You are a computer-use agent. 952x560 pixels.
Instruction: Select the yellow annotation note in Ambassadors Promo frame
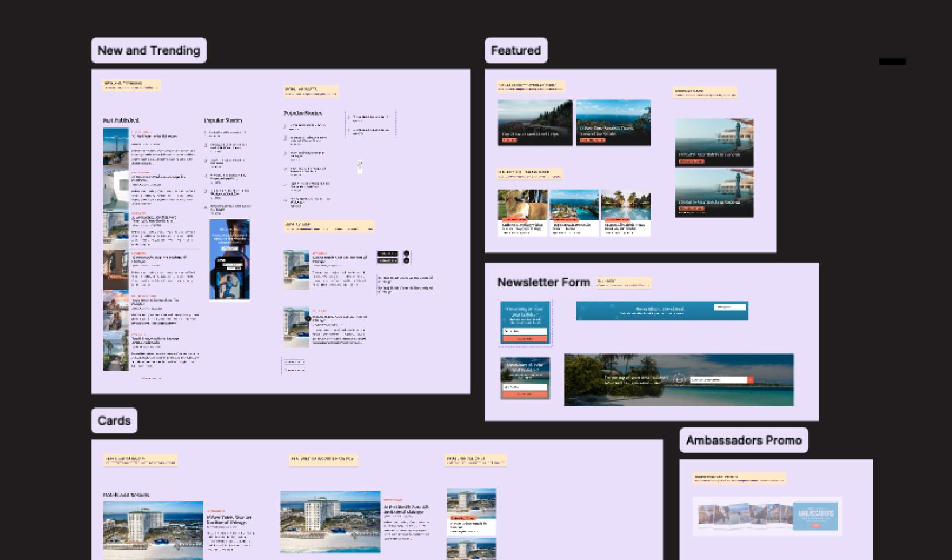pyautogui.click(x=739, y=479)
